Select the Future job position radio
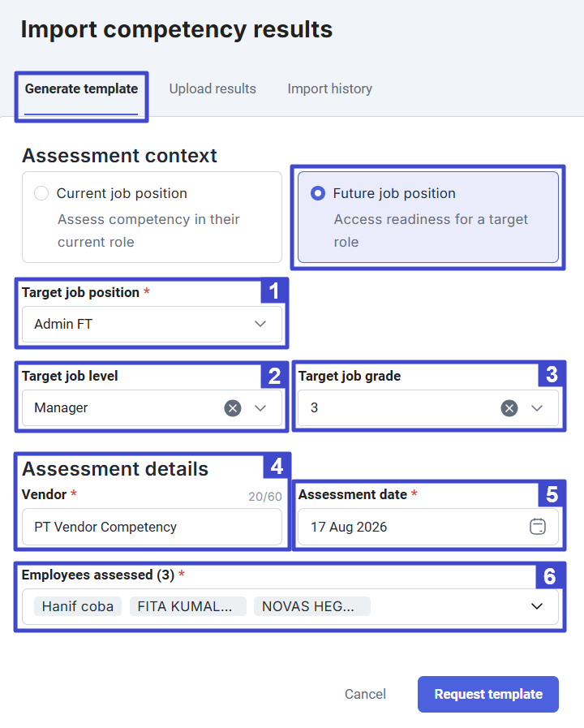584x728 pixels. [x=318, y=193]
